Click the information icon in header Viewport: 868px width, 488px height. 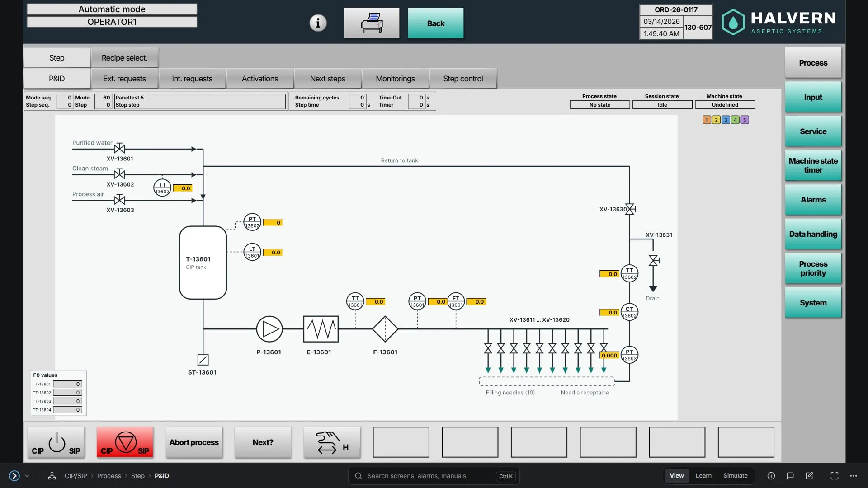(318, 23)
